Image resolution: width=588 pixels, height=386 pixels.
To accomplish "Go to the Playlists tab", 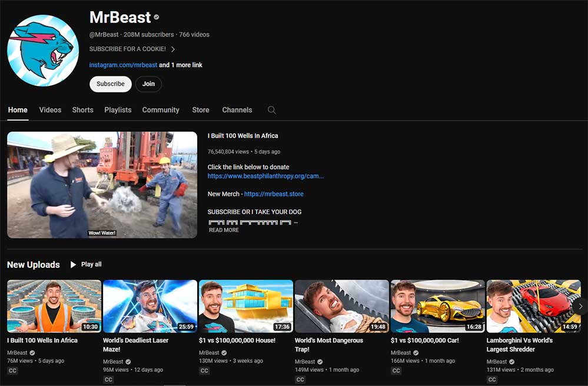I will [118, 110].
